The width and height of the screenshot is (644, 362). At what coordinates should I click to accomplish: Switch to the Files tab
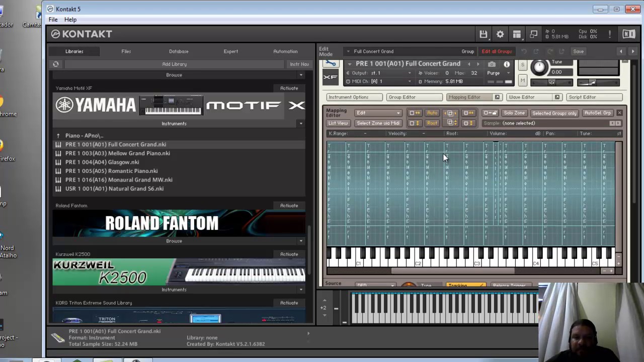click(x=126, y=51)
